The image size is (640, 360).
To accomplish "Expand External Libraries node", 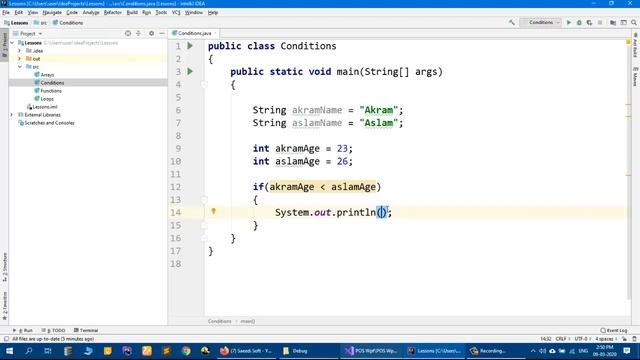I will pyautogui.click(x=12, y=115).
